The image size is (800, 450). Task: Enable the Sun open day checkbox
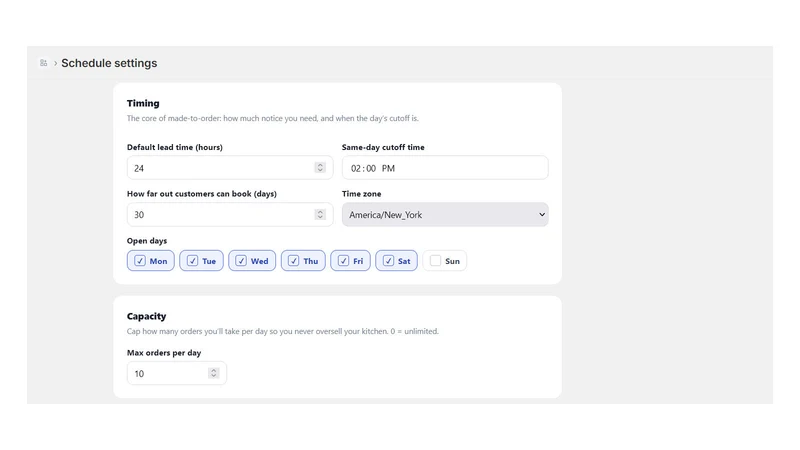(x=435, y=261)
